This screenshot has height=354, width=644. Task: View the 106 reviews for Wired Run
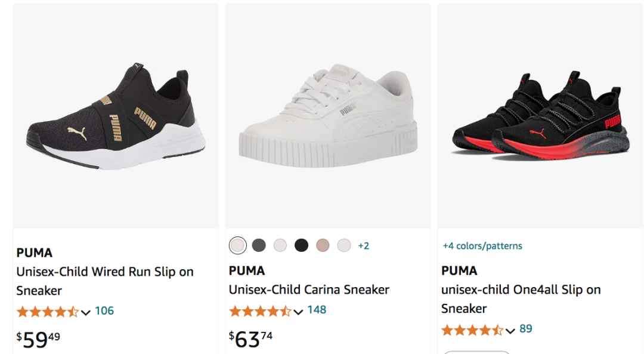point(104,311)
